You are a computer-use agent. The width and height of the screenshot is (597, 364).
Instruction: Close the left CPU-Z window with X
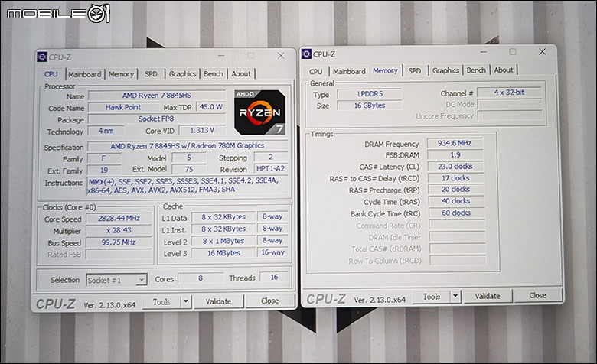click(x=281, y=56)
